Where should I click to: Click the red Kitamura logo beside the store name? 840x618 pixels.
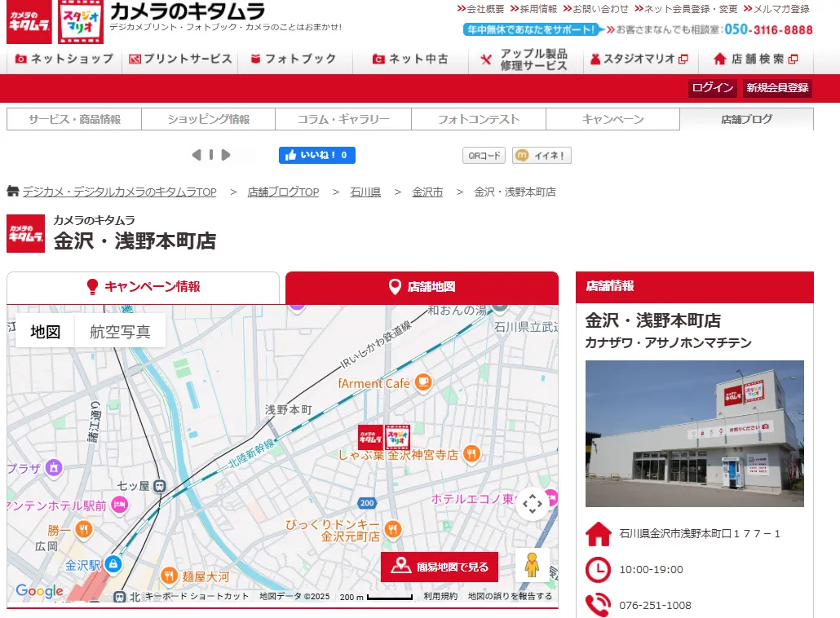tap(26, 233)
